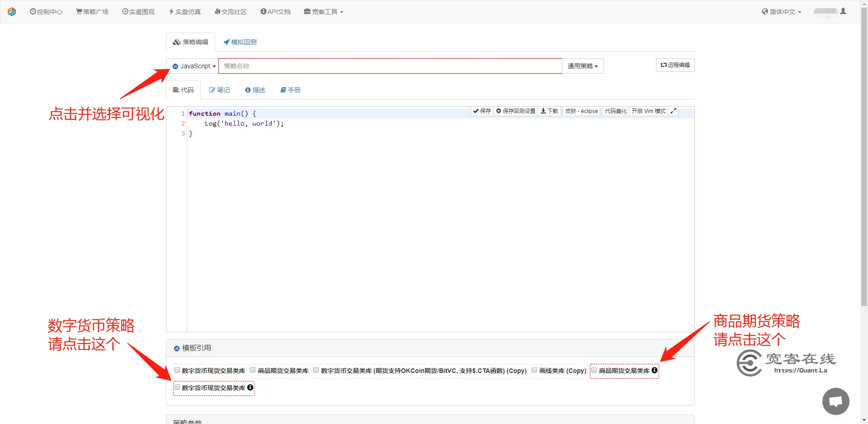Open the API文档 documentation link

point(275,12)
